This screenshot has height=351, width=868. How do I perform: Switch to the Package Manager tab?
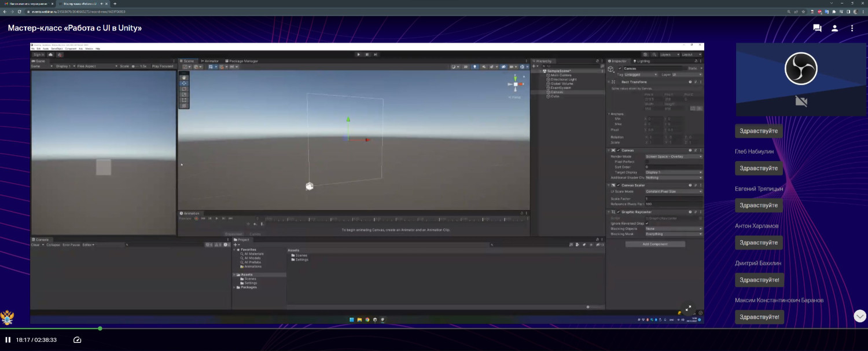242,61
